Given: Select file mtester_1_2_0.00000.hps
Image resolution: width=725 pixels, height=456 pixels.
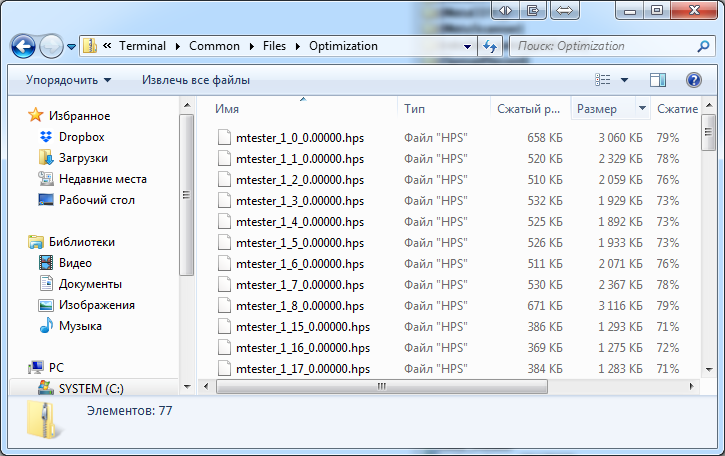Looking at the screenshot, I should click(x=300, y=180).
